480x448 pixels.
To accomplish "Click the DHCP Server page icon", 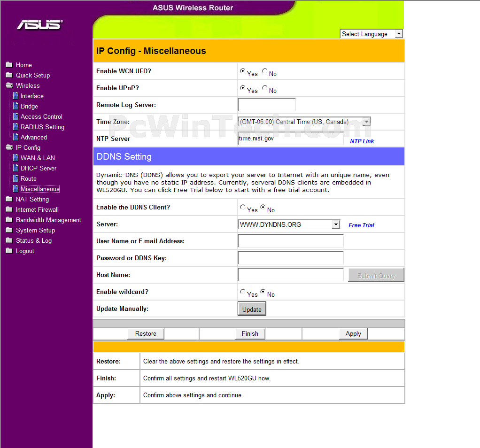I will point(15,168).
